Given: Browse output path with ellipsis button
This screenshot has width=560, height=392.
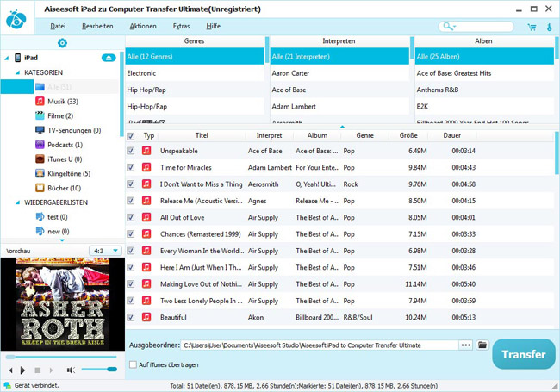Looking at the screenshot, I should [x=466, y=345].
